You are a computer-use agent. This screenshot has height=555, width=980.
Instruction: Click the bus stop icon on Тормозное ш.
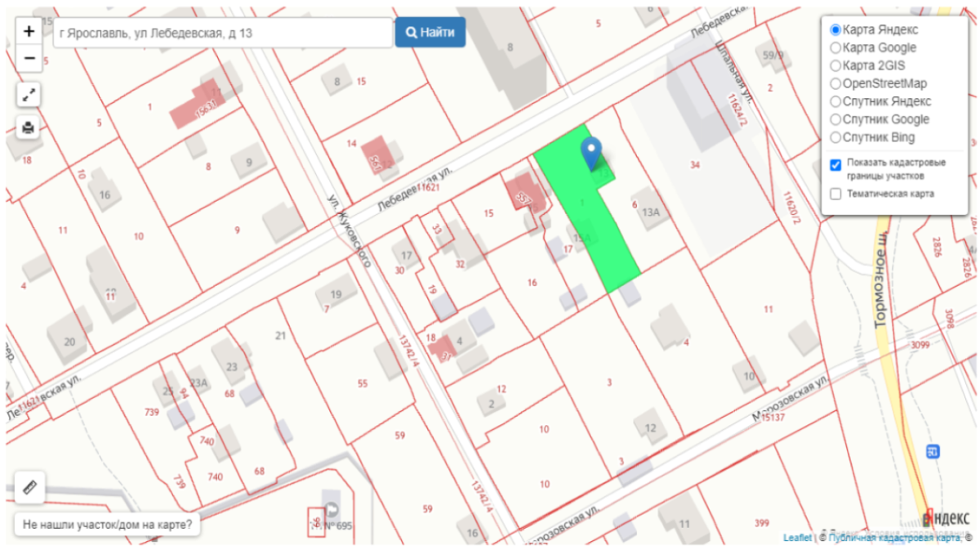933,451
